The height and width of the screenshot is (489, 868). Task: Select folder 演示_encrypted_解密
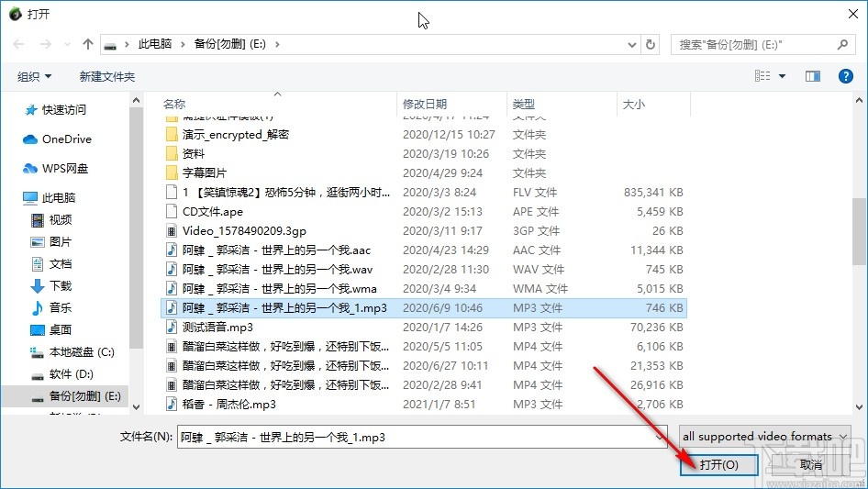click(x=235, y=135)
